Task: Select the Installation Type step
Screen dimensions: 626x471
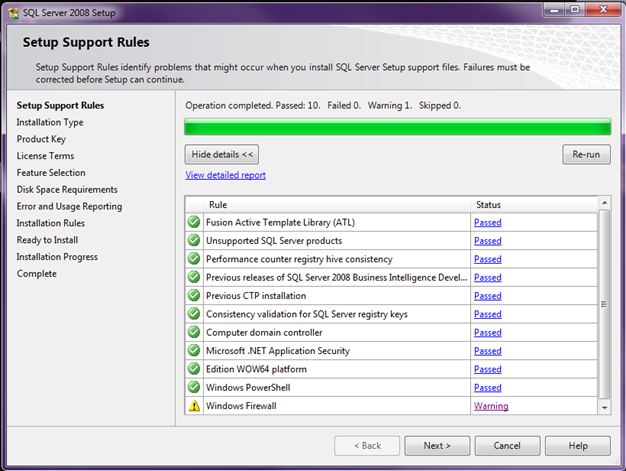Action: tap(50, 122)
